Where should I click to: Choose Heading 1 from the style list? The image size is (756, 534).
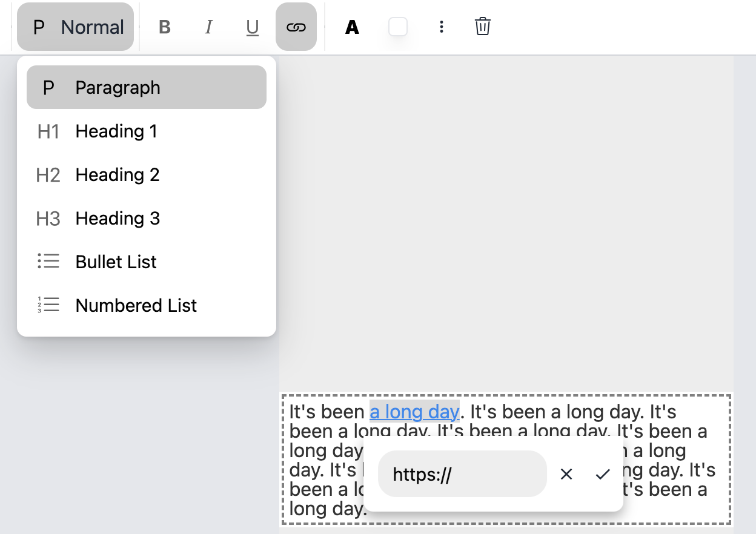pos(116,131)
